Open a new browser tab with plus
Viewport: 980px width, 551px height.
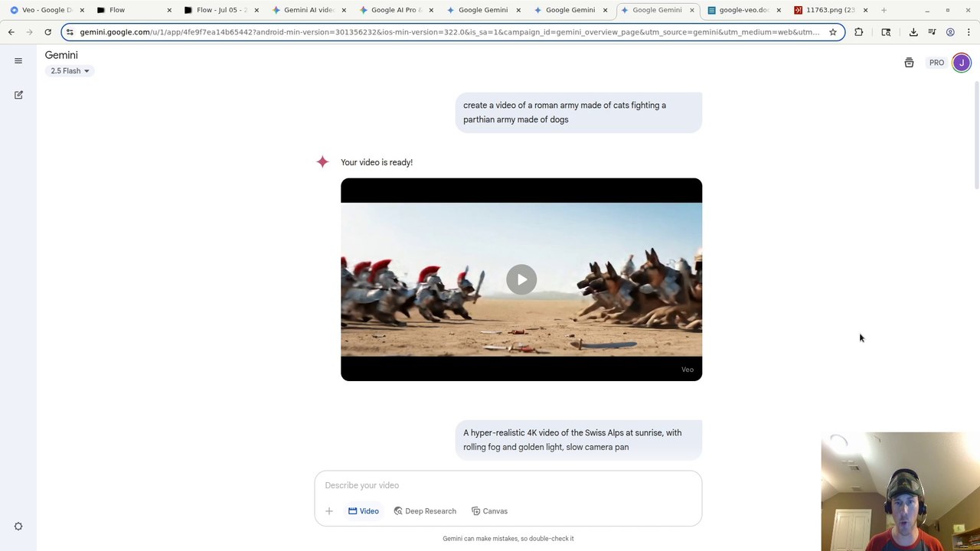pos(884,10)
